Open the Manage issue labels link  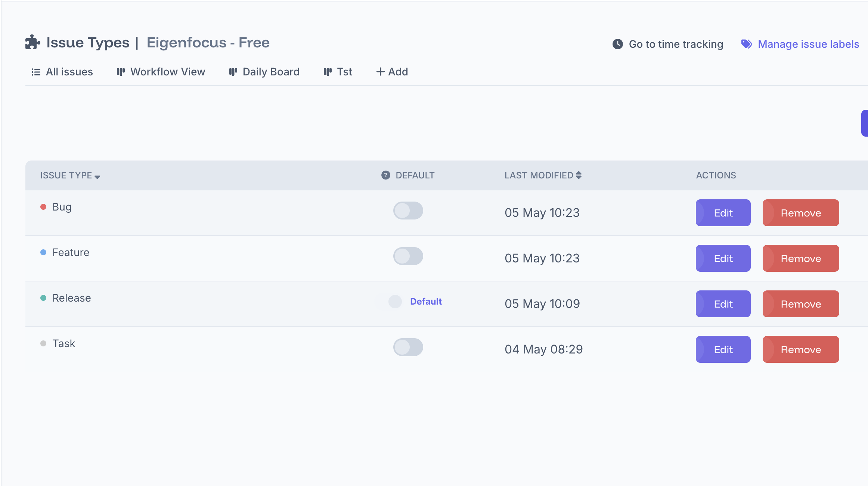pos(808,44)
